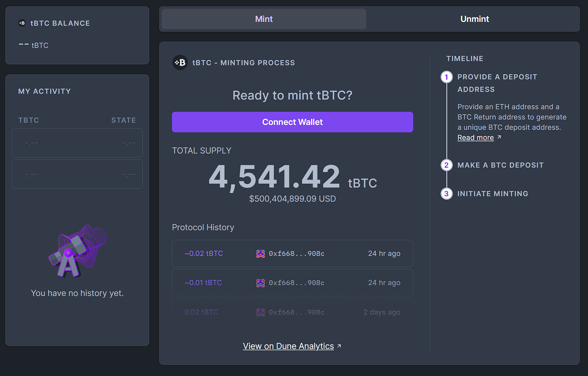The height and width of the screenshot is (376, 588).
Task: Click address avatar in ~0.01 tBTC row
Action: 260,283
